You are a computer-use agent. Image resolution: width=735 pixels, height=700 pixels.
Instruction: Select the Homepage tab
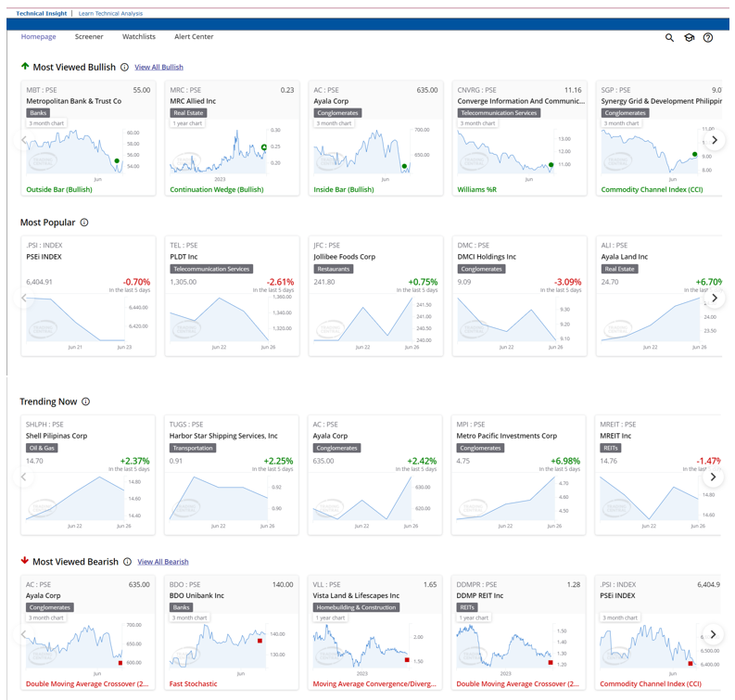[x=38, y=36]
